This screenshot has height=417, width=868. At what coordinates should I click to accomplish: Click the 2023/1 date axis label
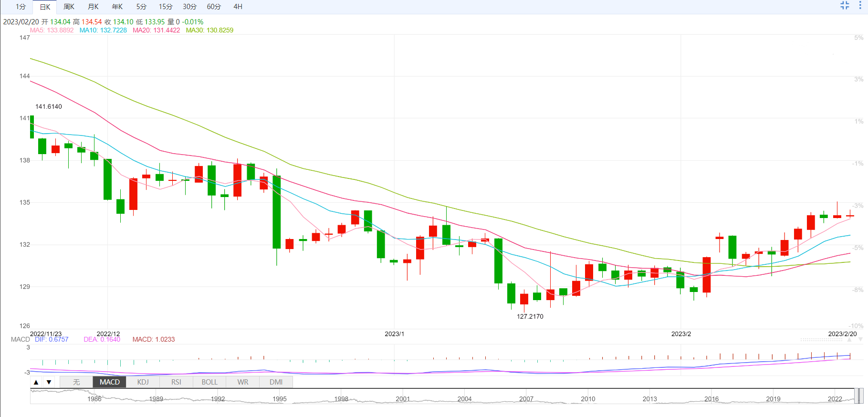click(x=395, y=334)
